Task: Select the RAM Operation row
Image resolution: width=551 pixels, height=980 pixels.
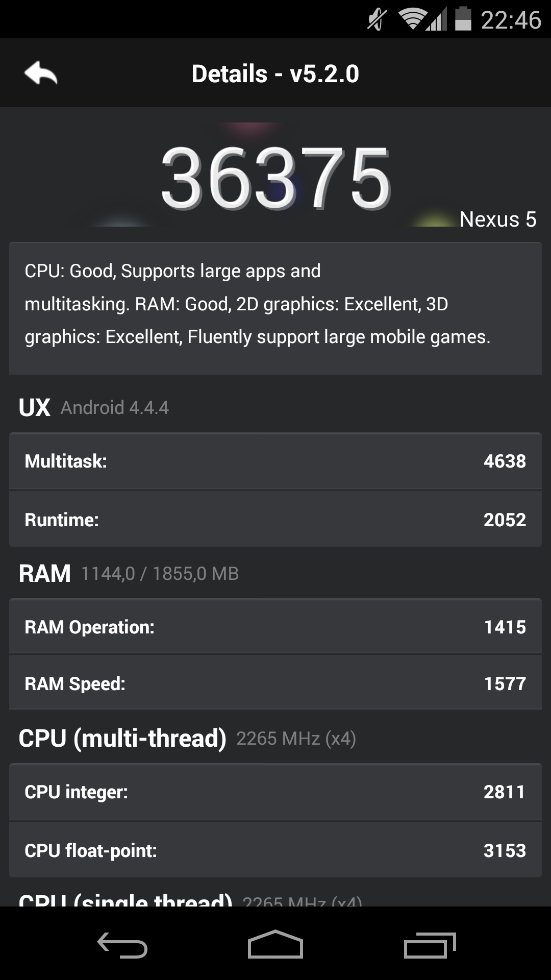Action: point(275,626)
